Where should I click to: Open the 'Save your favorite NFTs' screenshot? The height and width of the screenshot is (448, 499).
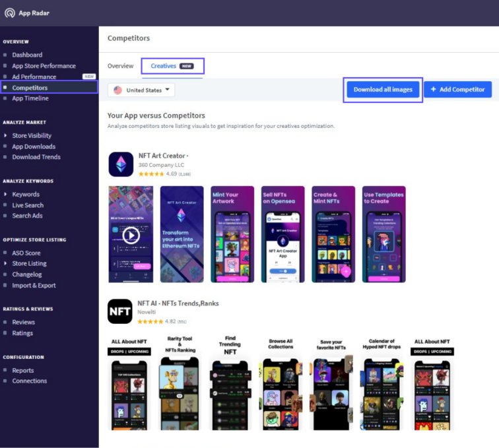click(x=331, y=383)
